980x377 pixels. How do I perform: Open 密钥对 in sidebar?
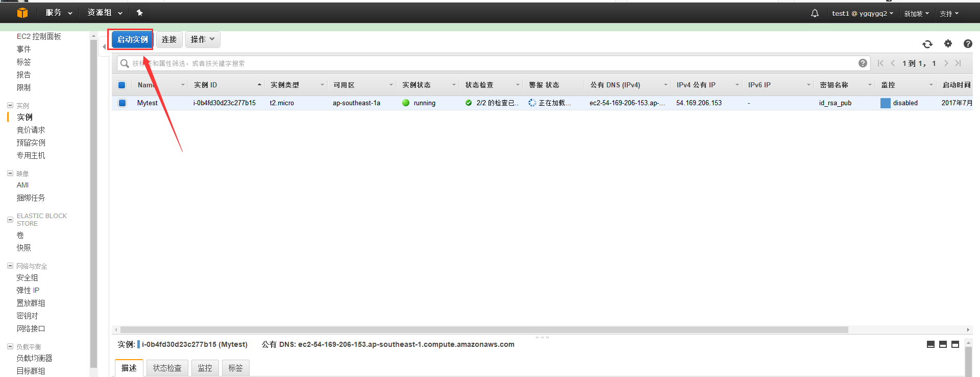click(27, 316)
